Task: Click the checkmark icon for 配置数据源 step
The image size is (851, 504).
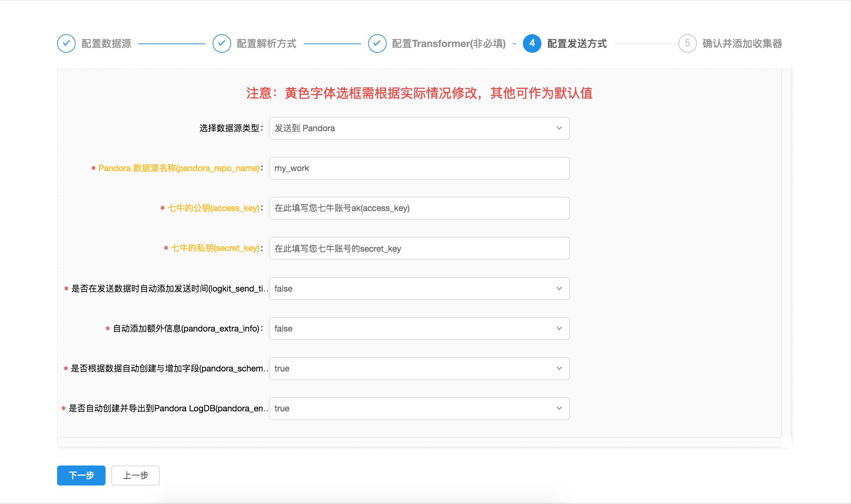Action: coord(66,43)
